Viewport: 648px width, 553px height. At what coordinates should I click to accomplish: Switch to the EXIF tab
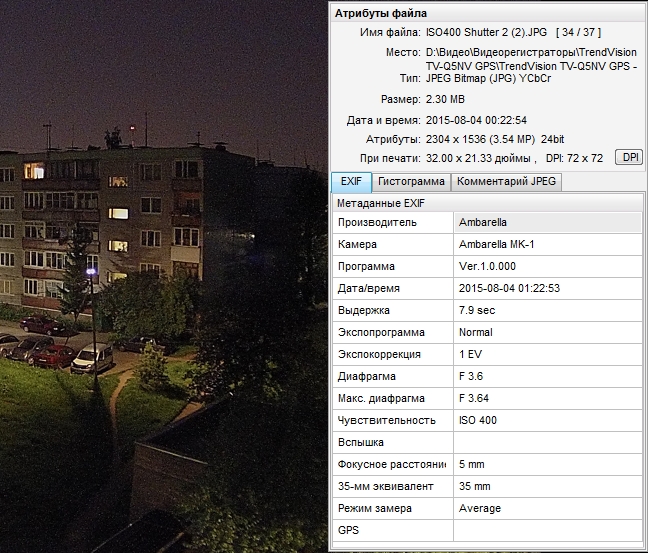pos(351,182)
